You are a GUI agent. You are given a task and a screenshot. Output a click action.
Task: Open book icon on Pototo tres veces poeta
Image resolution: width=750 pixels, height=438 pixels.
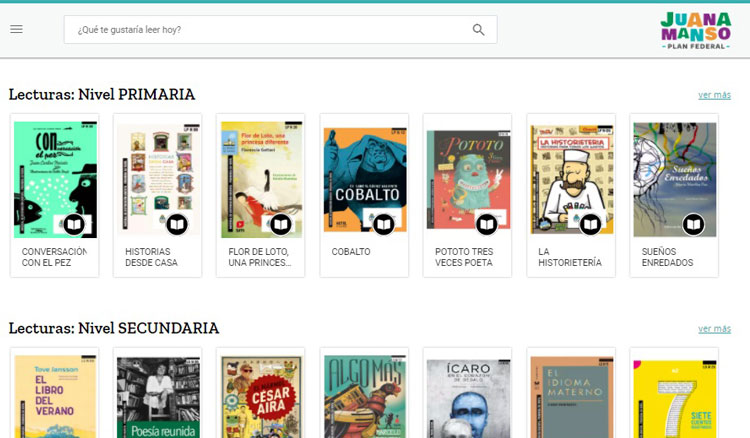point(487,224)
